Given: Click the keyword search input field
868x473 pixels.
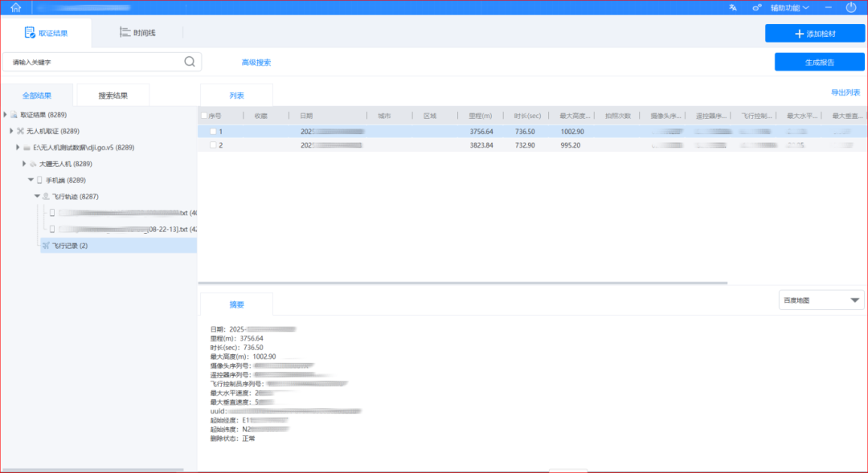Looking at the screenshot, I should (92, 62).
